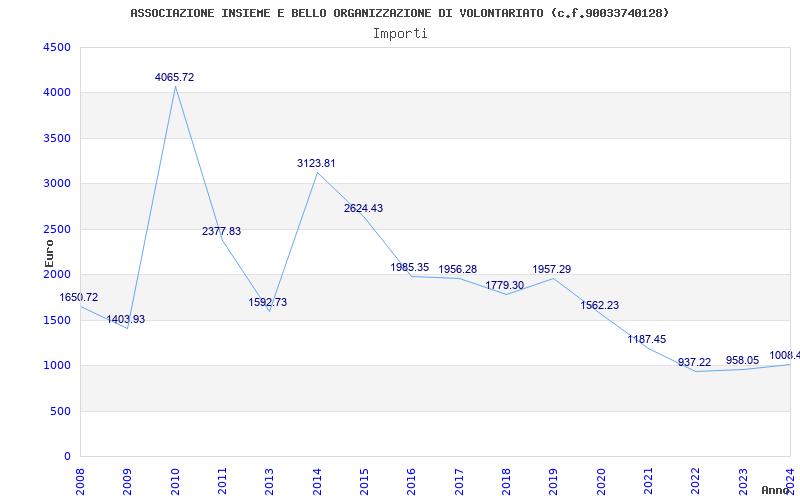
Task: Click the 2010 x-axis year label
Action: click(174, 482)
